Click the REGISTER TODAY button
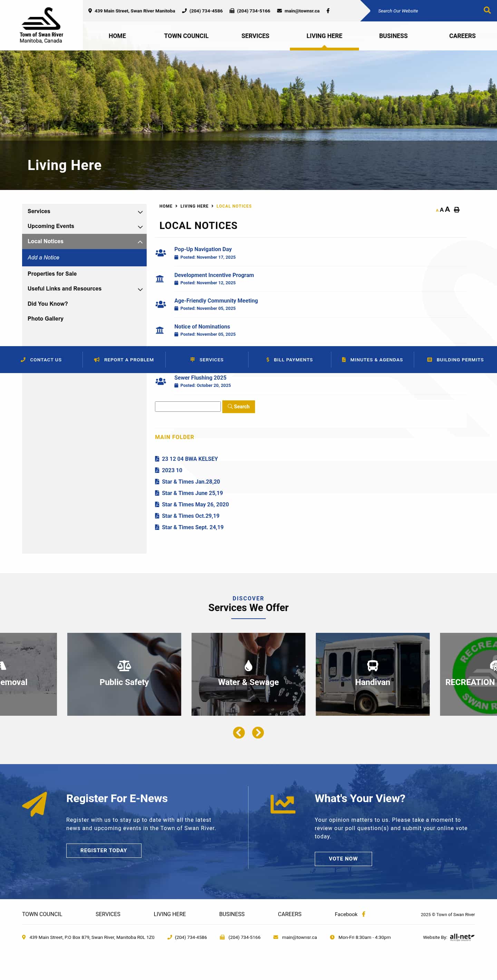 [x=104, y=850]
